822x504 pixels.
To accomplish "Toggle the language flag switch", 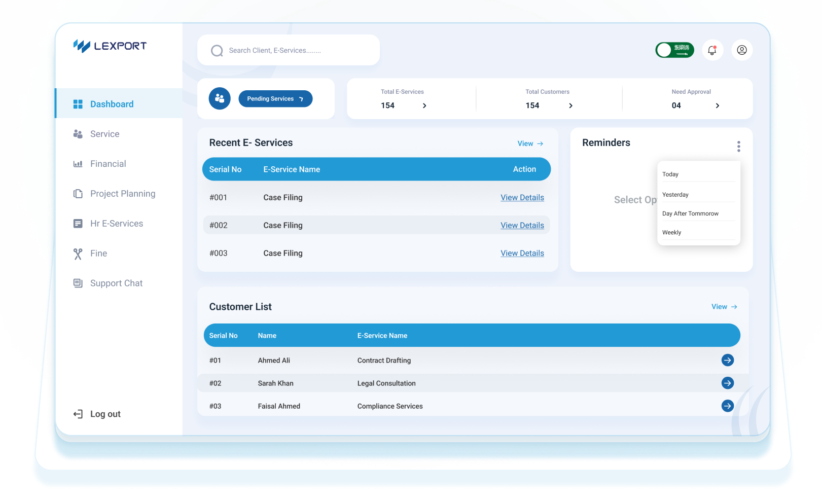I will point(674,50).
